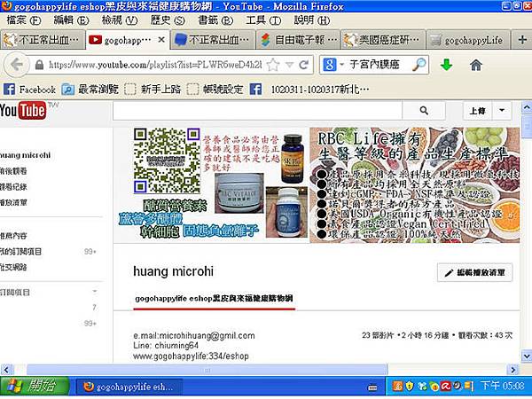The height and width of the screenshot is (399, 532).
Task: Bookmark this page with the star icon
Action: [273, 65]
